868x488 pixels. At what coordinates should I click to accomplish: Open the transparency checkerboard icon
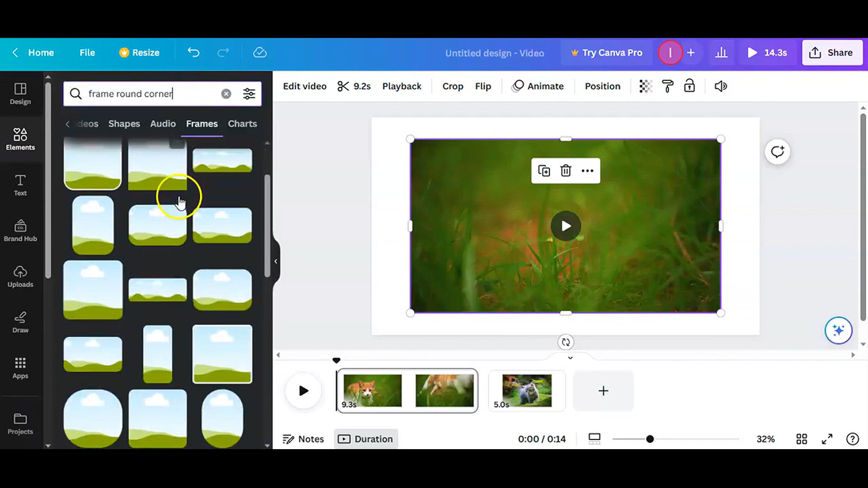tap(646, 86)
